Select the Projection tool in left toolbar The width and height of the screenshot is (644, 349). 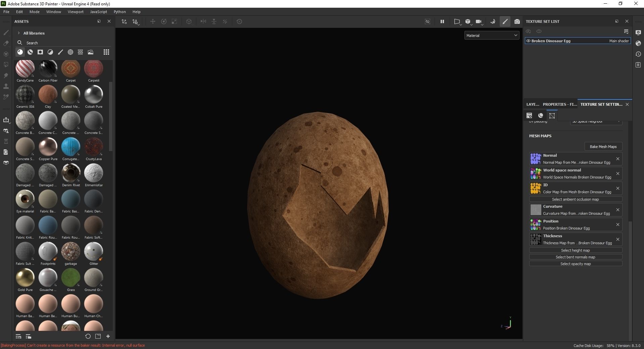tap(6, 54)
